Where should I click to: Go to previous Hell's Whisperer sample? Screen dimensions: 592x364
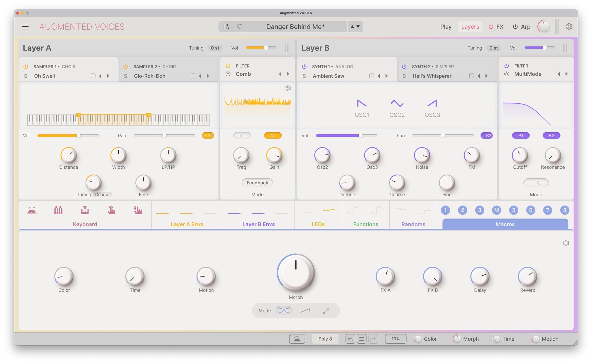point(479,76)
